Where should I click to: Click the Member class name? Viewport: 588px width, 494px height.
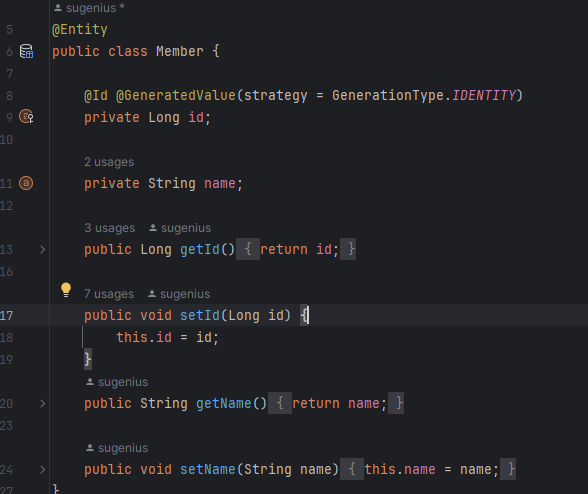point(180,51)
